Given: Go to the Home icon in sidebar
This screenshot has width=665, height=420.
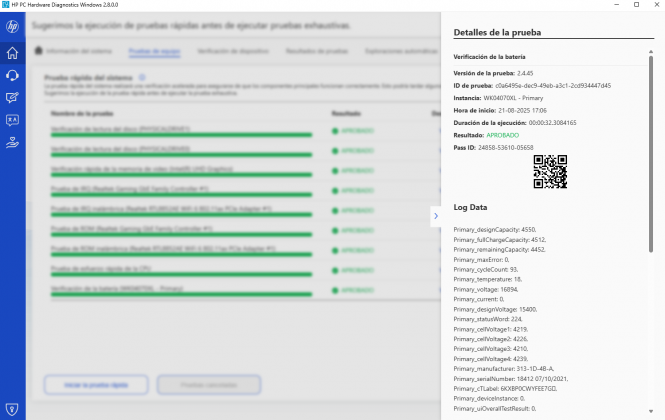Looking at the screenshot, I should (12, 53).
